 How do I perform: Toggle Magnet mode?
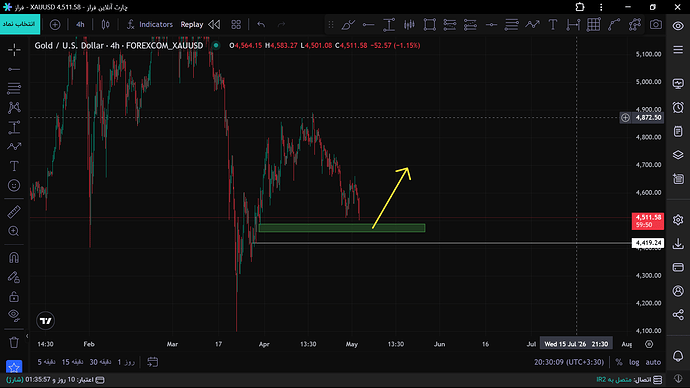click(x=14, y=257)
